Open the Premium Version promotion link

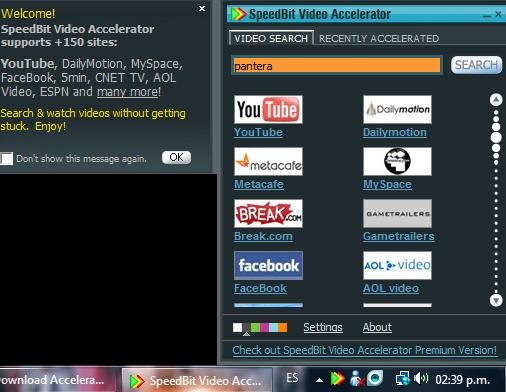pyautogui.click(x=365, y=350)
